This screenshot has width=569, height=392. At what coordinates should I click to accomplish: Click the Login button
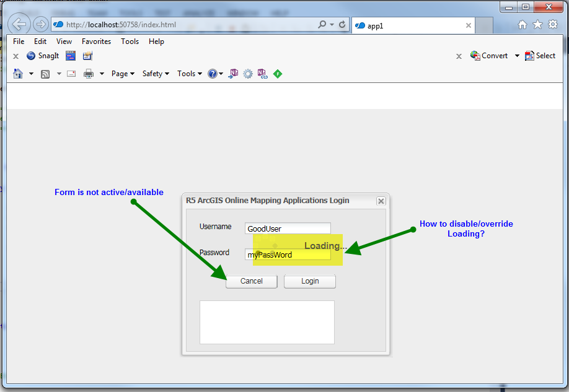309,281
